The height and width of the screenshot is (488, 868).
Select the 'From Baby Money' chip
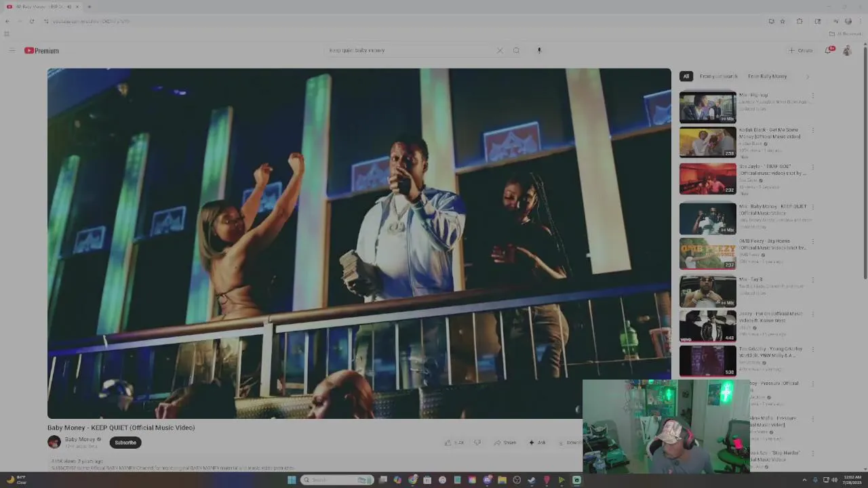(767, 77)
